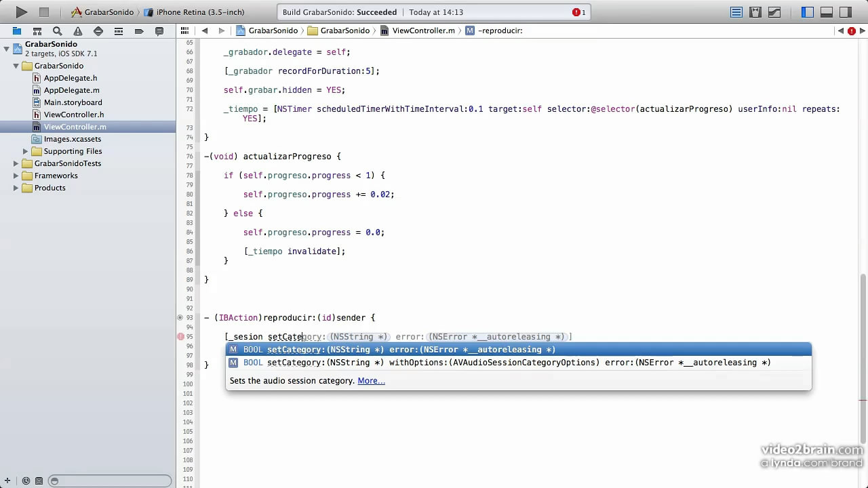Viewport: 868px width, 488px height.
Task: Open the Breakpoint navigator icon
Action: click(x=139, y=31)
